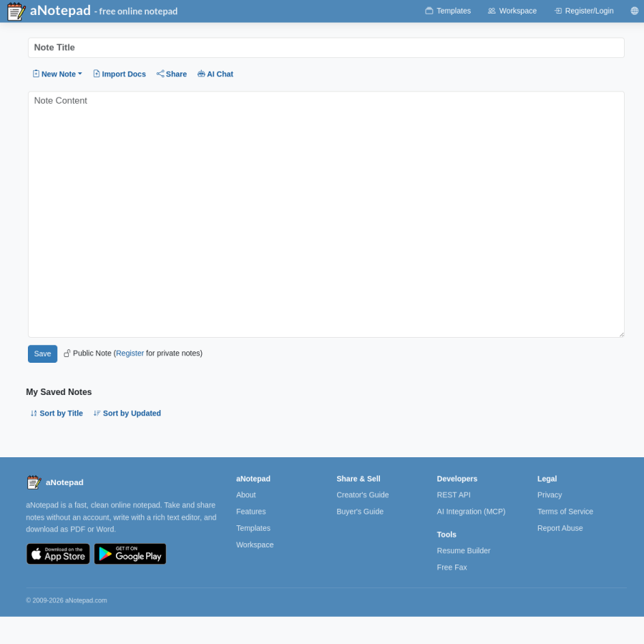Click the Download on the App Store badge

[x=58, y=554]
